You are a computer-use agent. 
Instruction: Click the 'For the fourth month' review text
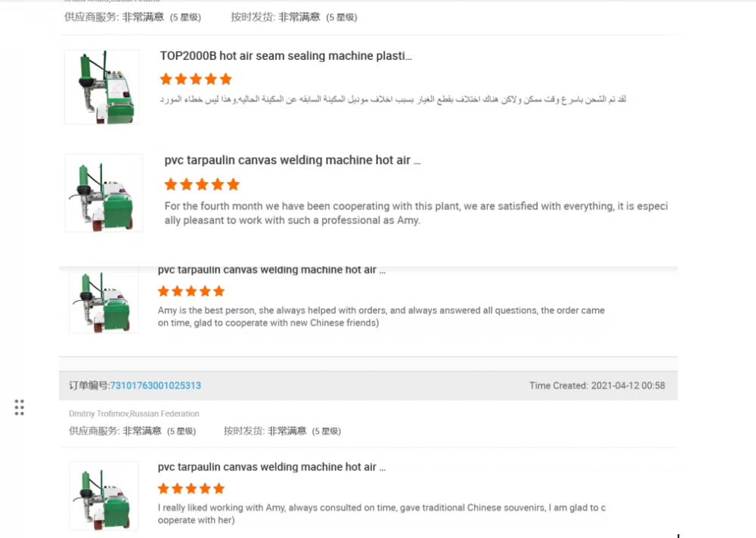click(x=416, y=213)
